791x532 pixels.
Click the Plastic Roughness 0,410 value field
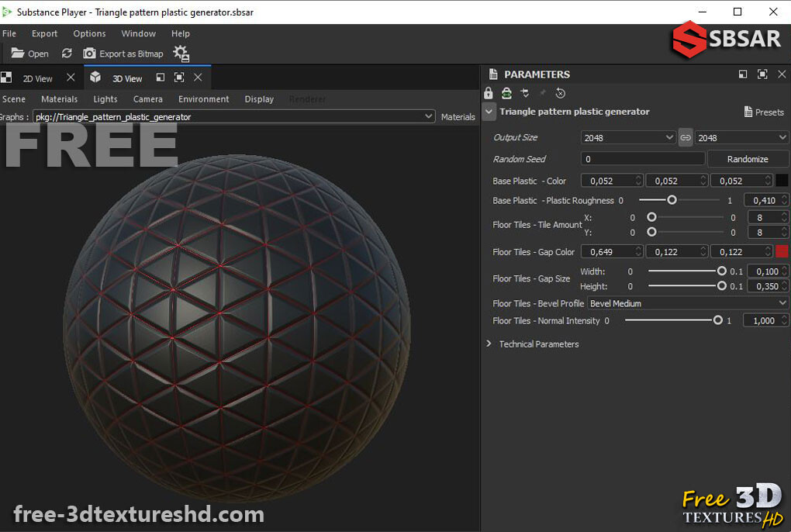765,200
